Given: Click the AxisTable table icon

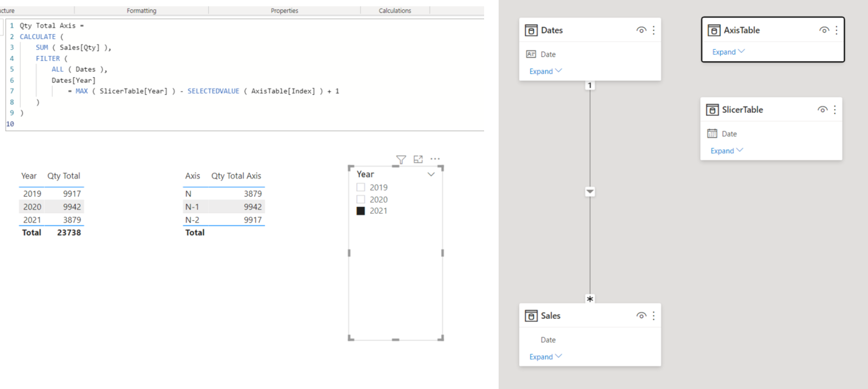Looking at the screenshot, I should coord(714,31).
